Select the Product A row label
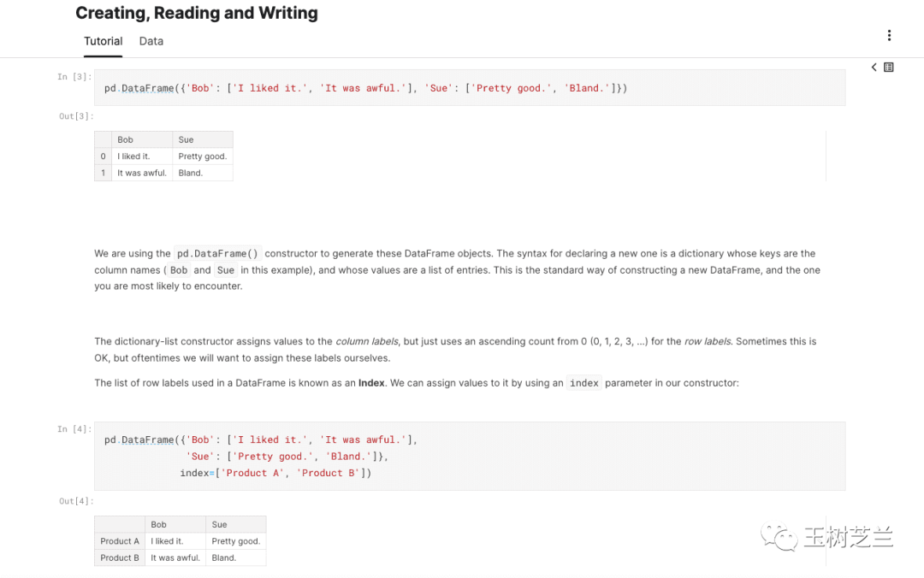924x578 pixels. [120, 541]
